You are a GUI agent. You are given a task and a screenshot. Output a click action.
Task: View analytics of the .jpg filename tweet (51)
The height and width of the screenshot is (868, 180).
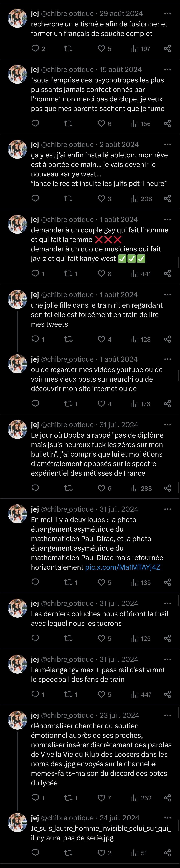(139, 853)
